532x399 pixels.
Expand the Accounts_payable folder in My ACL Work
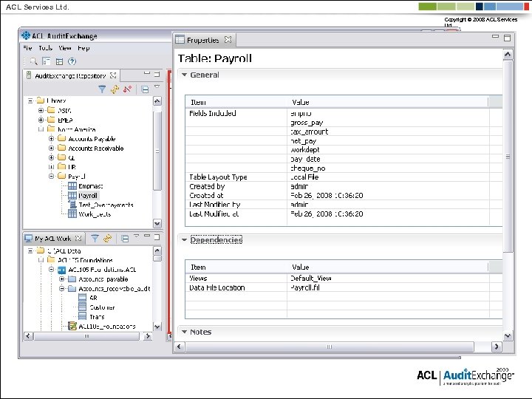point(62,279)
